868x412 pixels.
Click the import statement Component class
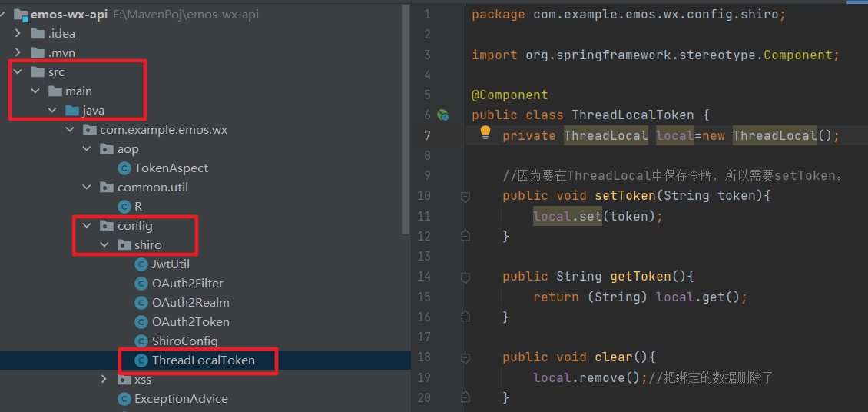[x=797, y=55]
